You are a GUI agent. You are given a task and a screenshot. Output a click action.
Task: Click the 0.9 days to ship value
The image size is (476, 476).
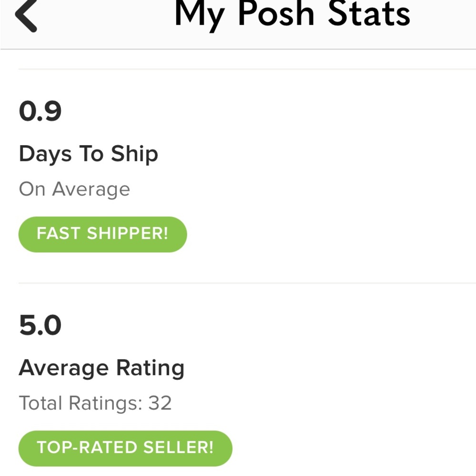39,111
